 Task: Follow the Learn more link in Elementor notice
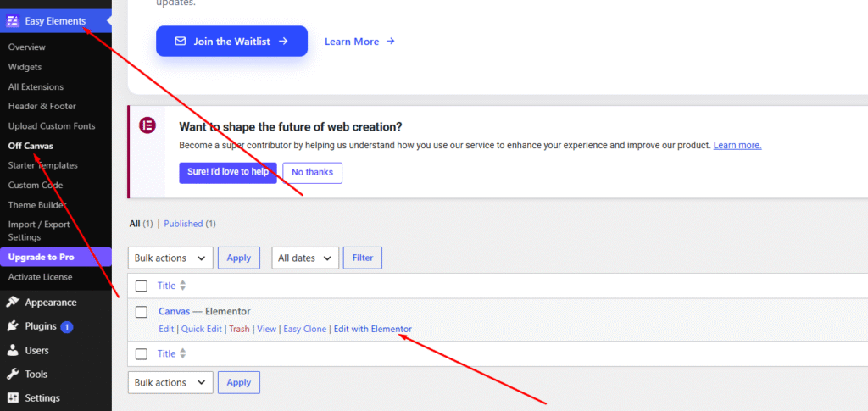pos(737,146)
